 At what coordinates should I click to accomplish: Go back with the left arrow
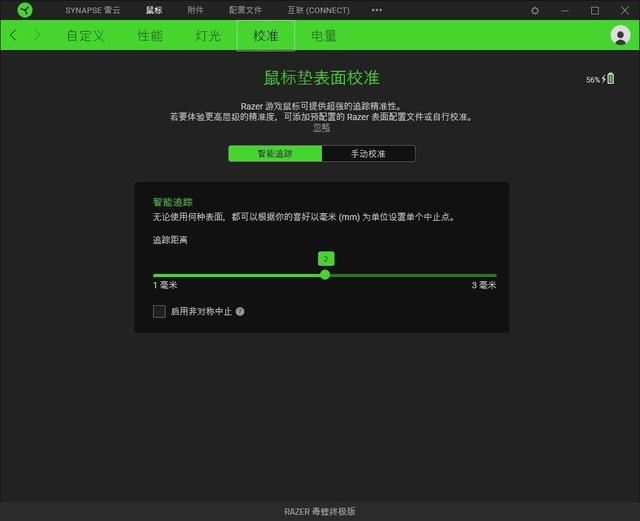pos(13,36)
